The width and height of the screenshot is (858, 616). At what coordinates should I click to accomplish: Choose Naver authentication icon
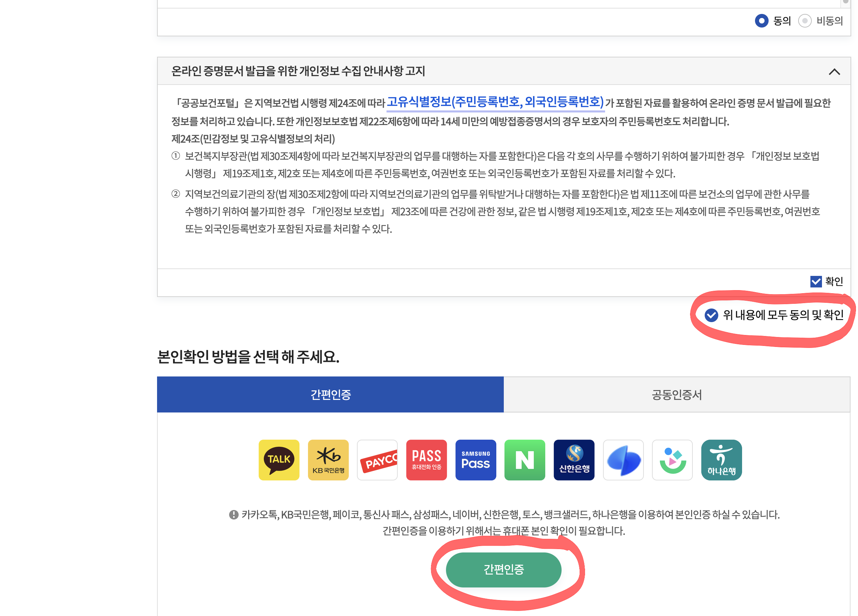[525, 460]
